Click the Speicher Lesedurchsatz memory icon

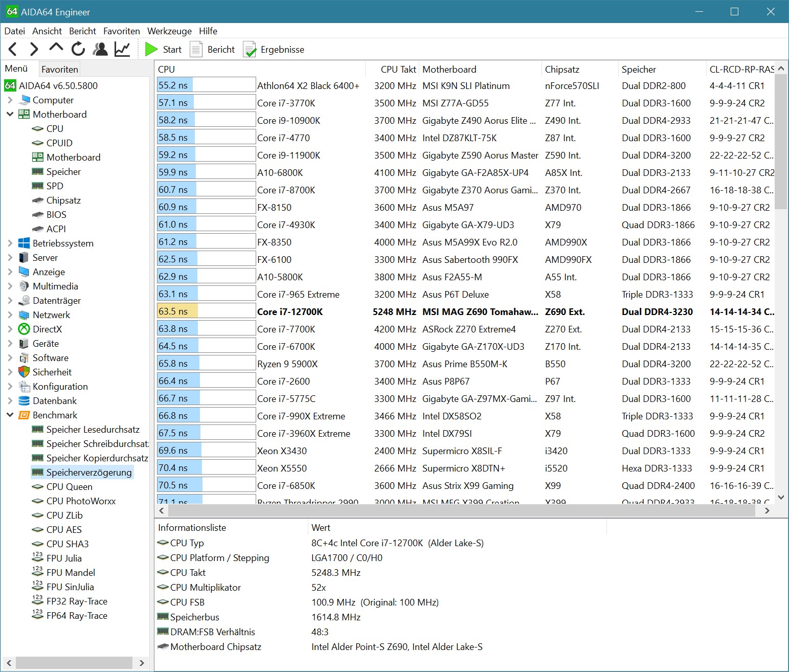(38, 429)
